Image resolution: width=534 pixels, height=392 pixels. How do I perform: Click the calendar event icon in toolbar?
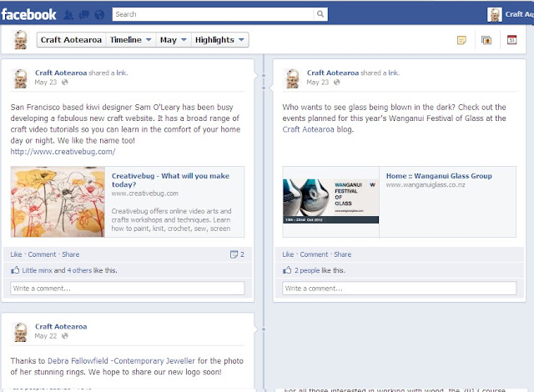511,40
